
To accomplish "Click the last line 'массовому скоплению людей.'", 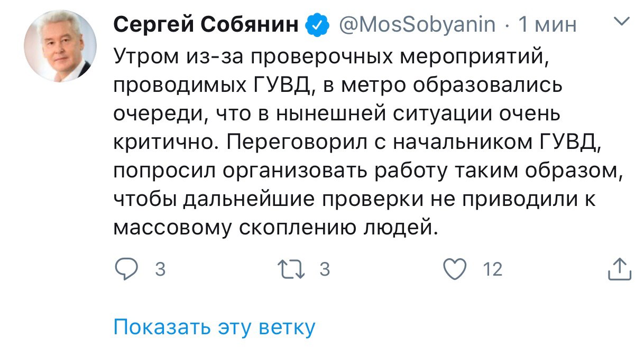I will point(277,227).
